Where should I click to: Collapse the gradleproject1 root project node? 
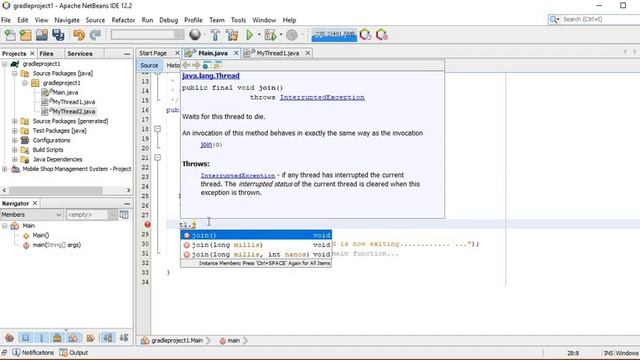click(x=4, y=64)
